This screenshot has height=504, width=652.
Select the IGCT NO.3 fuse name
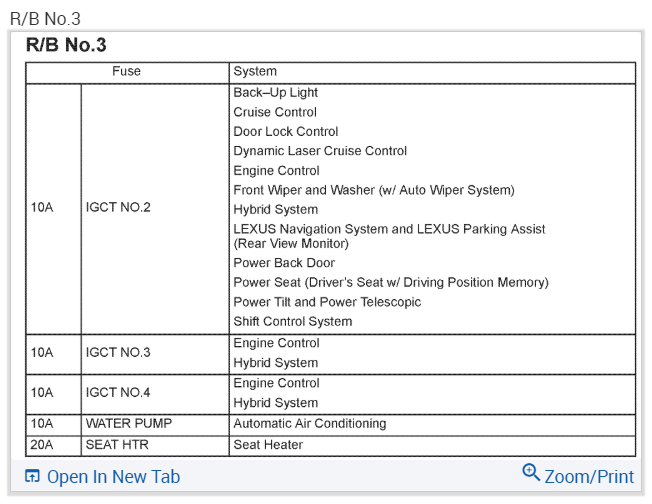coord(118,352)
